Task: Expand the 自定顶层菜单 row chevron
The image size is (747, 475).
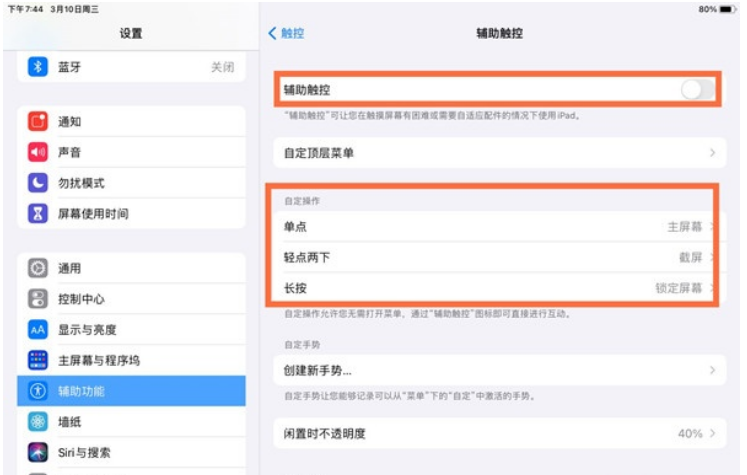Action: [712, 153]
